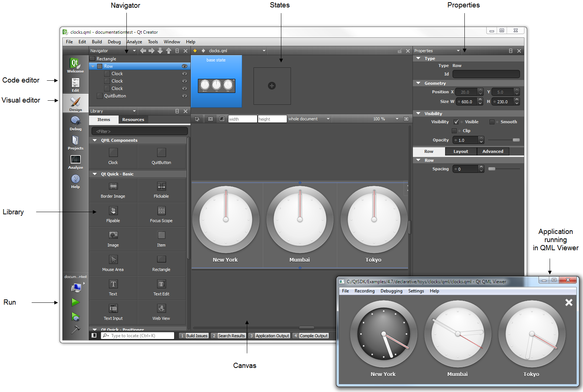
Task: Select the Text Input component
Action: (x=113, y=312)
